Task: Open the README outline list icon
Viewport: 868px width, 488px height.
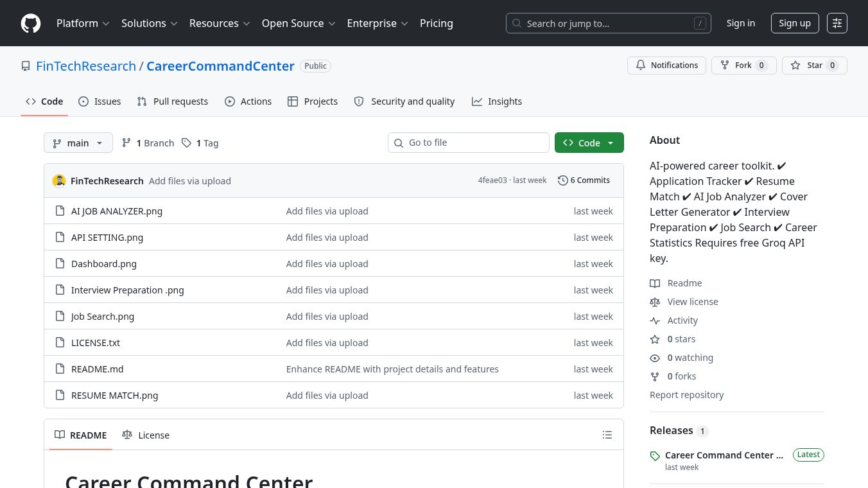Action: coord(607,435)
